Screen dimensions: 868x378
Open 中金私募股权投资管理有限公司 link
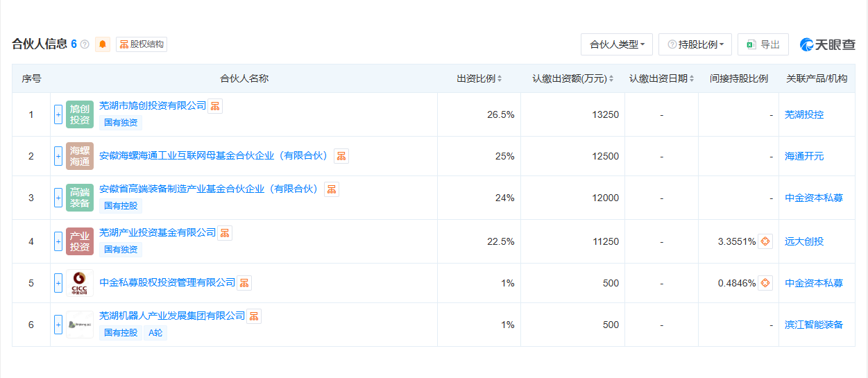(x=167, y=283)
